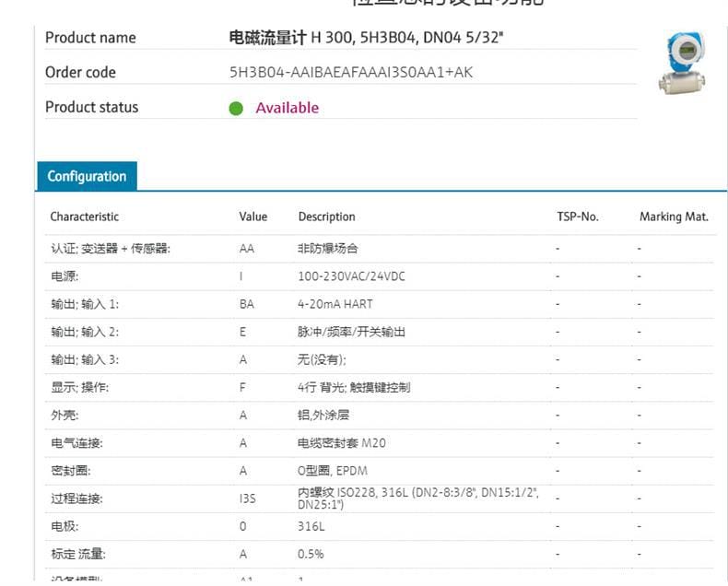Select the 电源 row description 100-230VAC/24VDC
This screenshot has height=586, width=728.
pyautogui.click(x=351, y=276)
